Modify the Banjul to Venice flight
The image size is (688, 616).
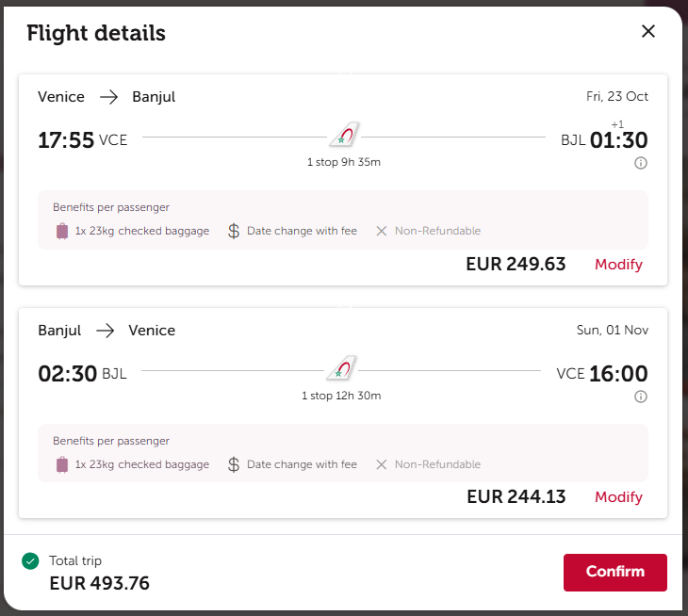pos(618,497)
